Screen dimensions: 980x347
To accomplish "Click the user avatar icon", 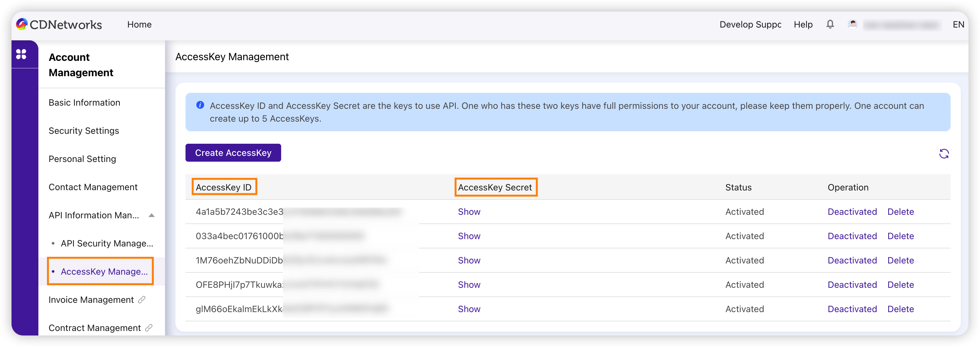I will 853,24.
